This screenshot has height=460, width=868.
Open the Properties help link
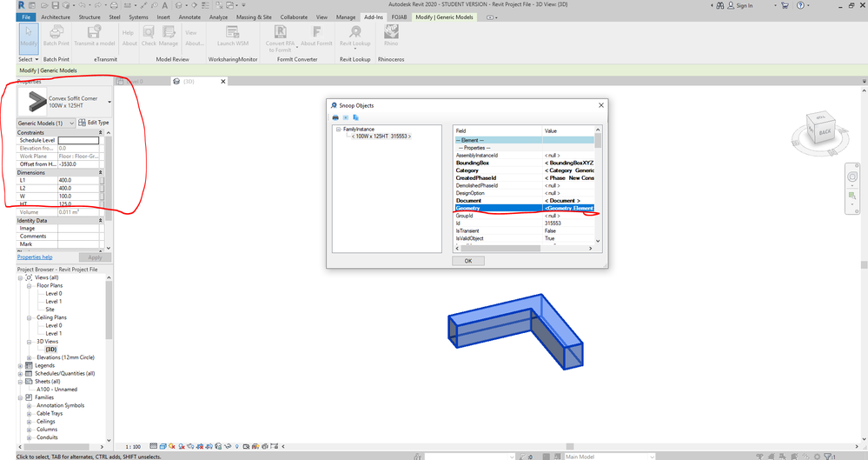[35, 257]
